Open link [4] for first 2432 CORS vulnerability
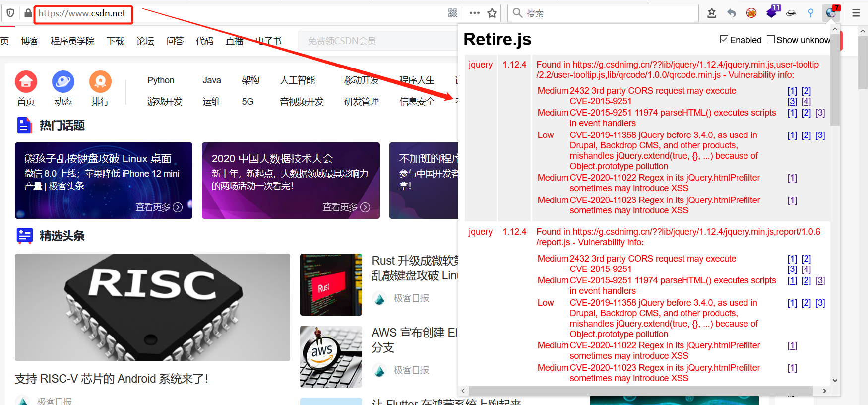 806,101
